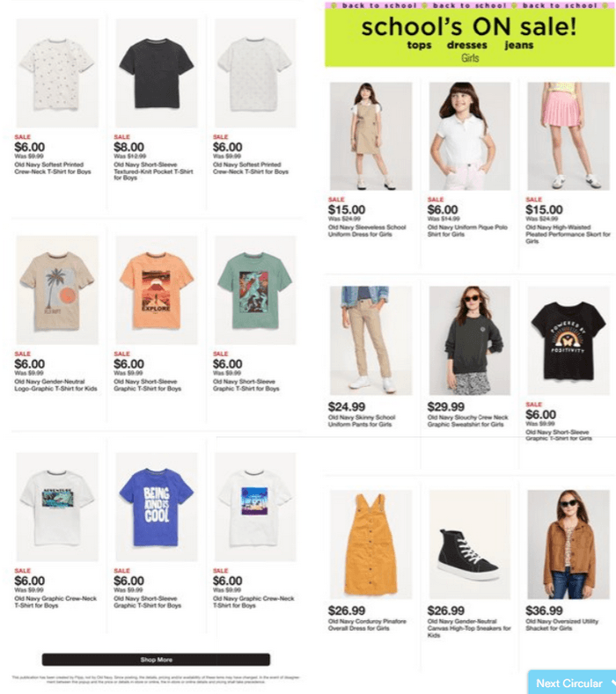Viewport: 616px width, 694px height.
Task: Select the mustard corduroy pinafore dress image
Action: [x=370, y=544]
